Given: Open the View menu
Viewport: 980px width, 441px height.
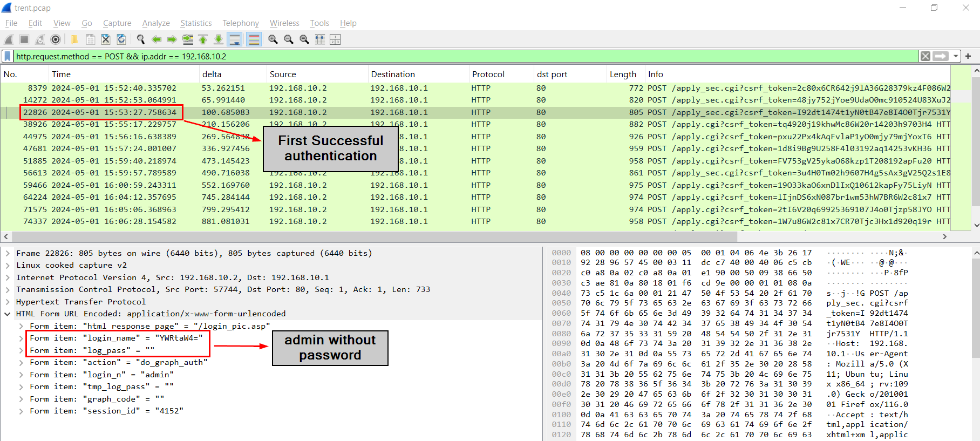Looking at the screenshot, I should pos(62,23).
